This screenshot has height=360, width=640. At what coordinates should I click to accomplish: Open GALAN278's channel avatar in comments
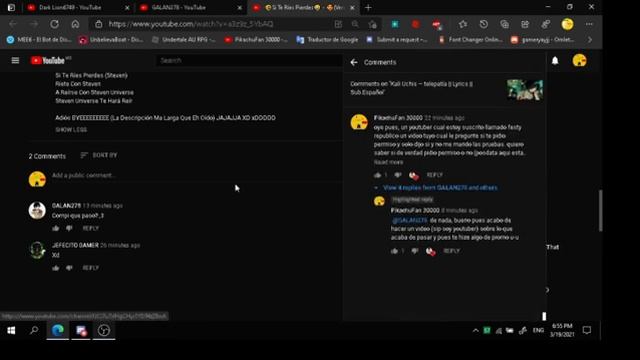pyautogui.click(x=37, y=210)
